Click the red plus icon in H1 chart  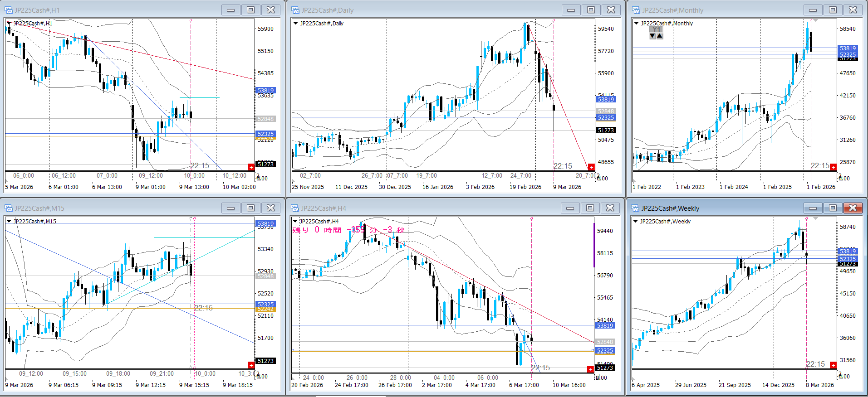pyautogui.click(x=251, y=167)
